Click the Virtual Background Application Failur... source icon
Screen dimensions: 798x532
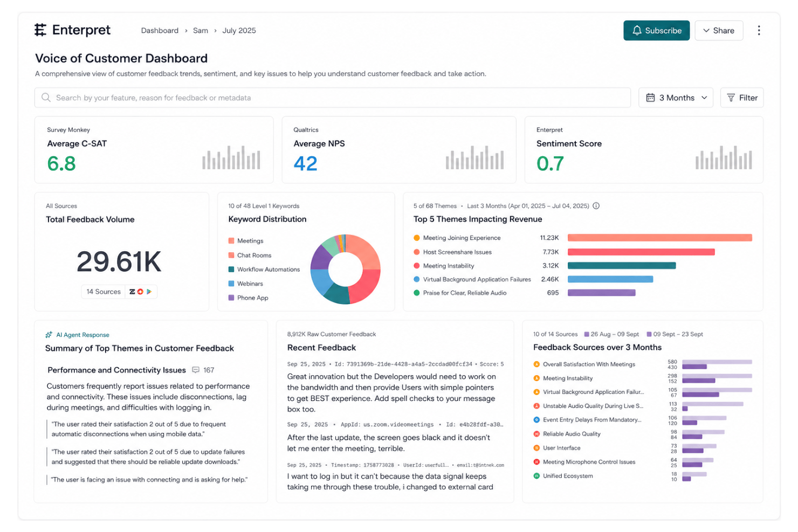pos(536,392)
